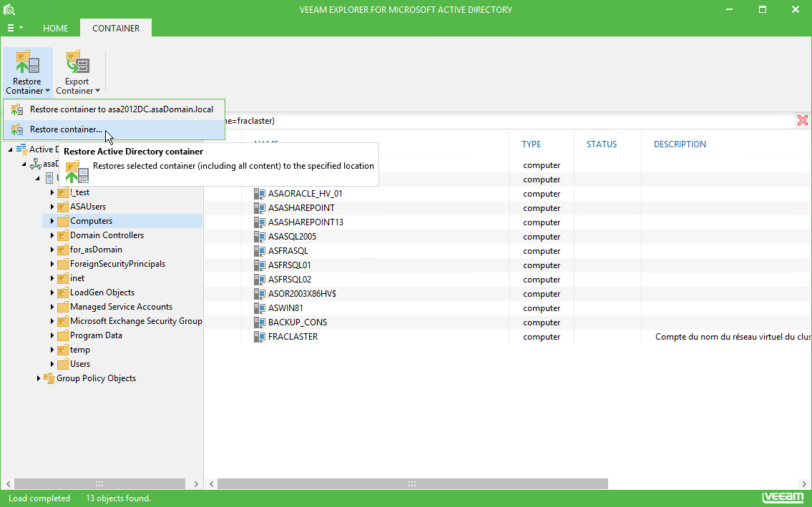Image resolution: width=812 pixels, height=507 pixels.
Task: Click the ForeignSecurityPrincipals folder icon
Action: [63, 264]
